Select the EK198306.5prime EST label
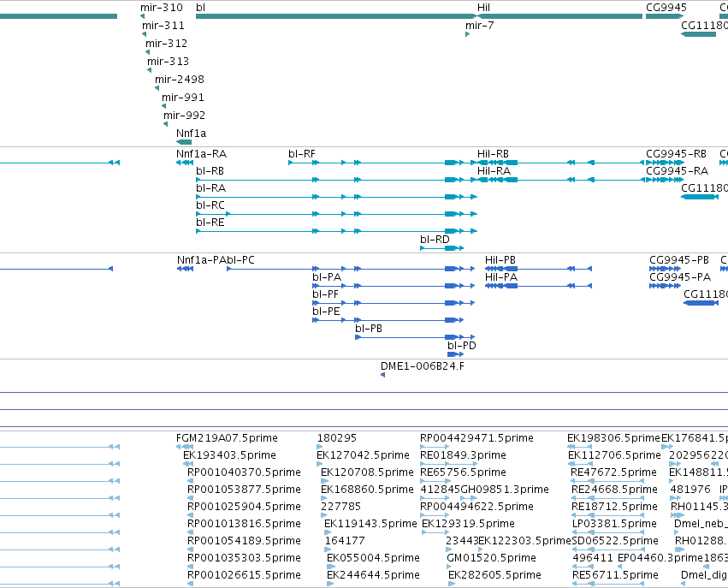This screenshot has width=728, height=588. tap(613, 438)
